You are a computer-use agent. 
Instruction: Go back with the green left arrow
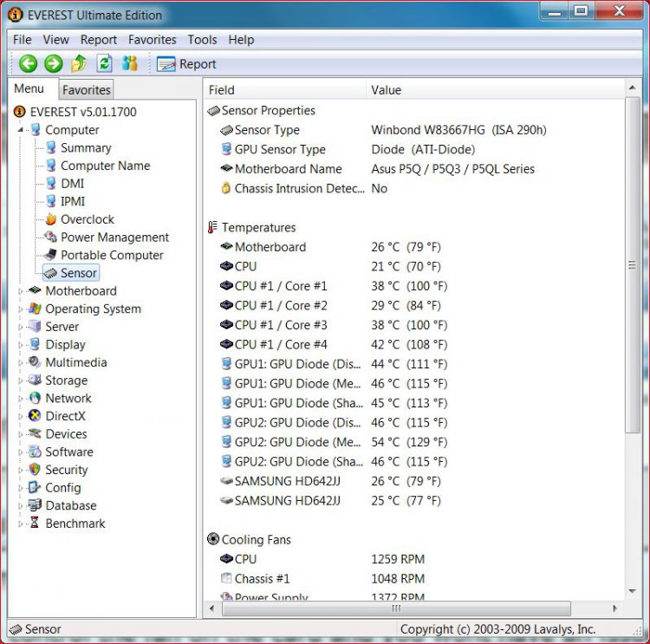point(29,64)
